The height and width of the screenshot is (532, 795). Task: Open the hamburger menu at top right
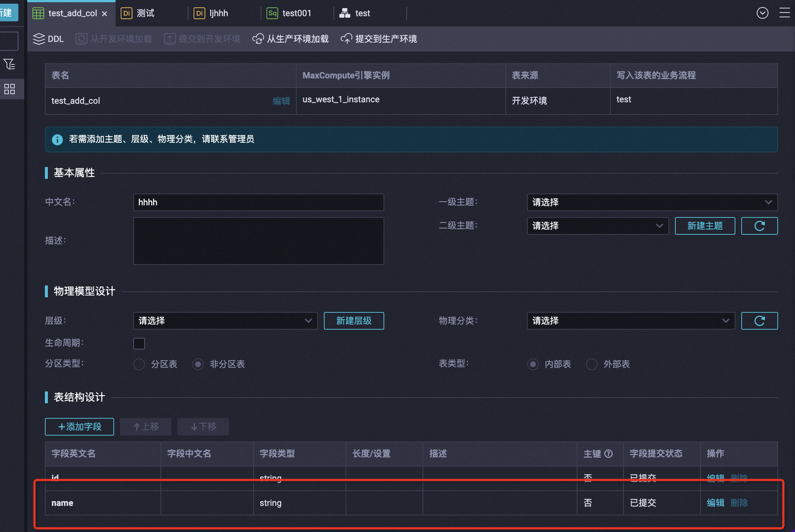click(784, 13)
